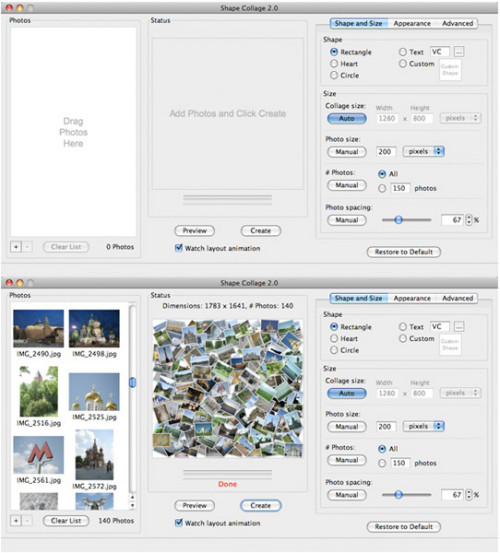Open collage size units dropdown in top window

click(x=460, y=118)
